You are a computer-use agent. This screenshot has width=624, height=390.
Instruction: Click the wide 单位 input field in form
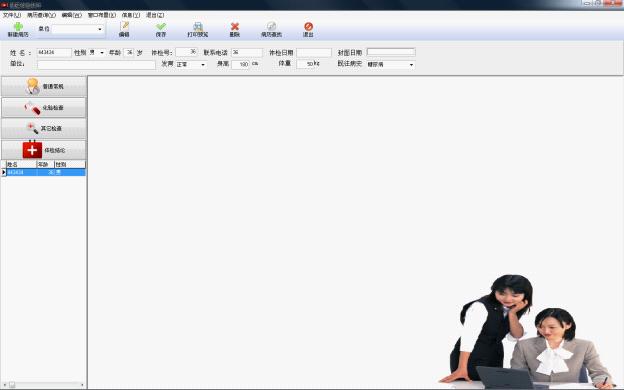pos(96,64)
